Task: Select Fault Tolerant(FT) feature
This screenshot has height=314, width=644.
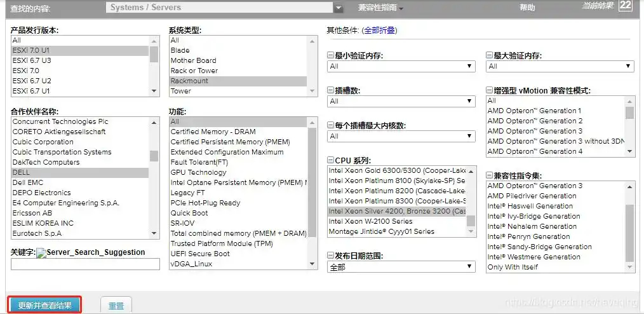Action: pyautogui.click(x=238, y=162)
